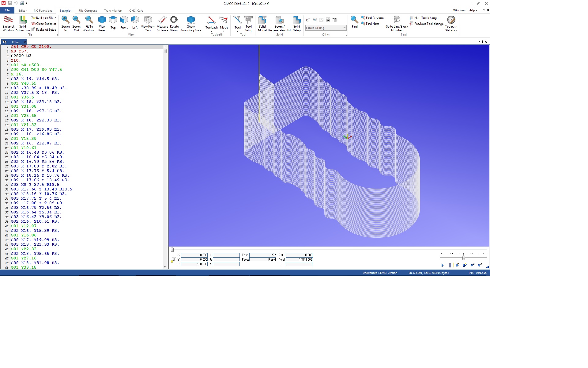Screen dimensions: 588x368
Task: Open the File Compare ribbon tab
Action: [x=88, y=10]
